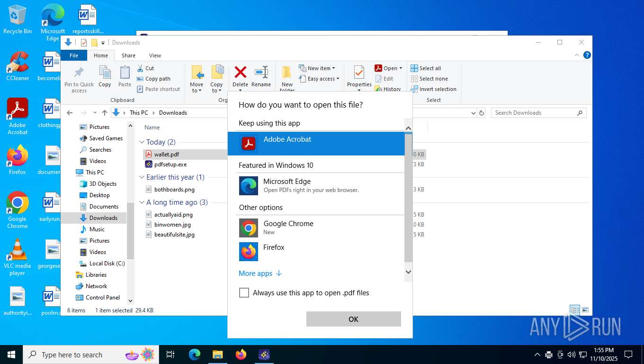Screen dimensions: 644x364
Task: Click Copy path in the ribbon
Action: point(153,79)
